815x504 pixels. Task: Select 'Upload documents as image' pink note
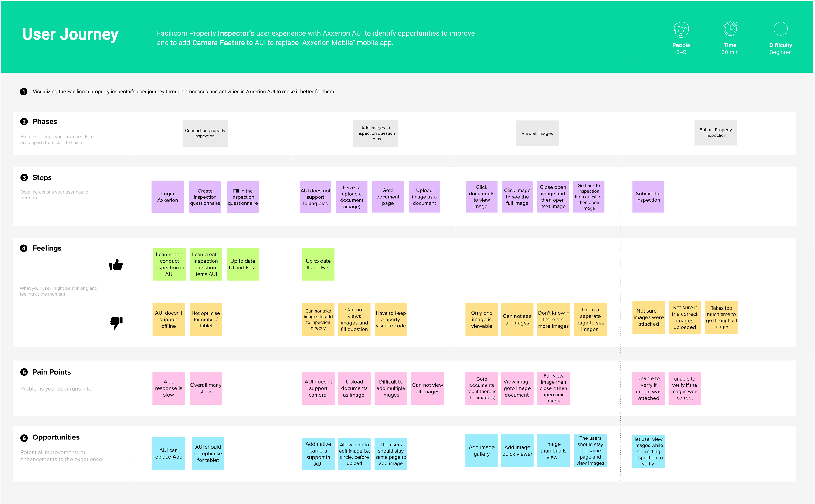354,388
